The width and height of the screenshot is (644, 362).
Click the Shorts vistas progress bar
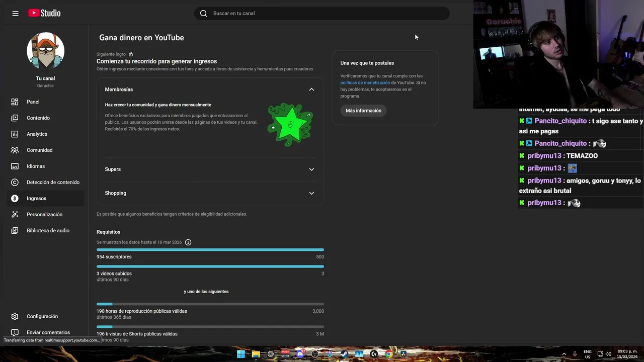(210, 327)
